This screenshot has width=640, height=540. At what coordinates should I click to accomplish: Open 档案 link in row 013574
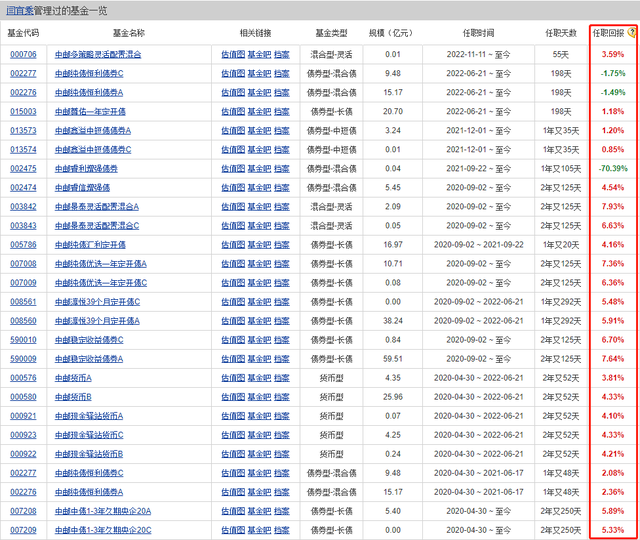coord(282,149)
